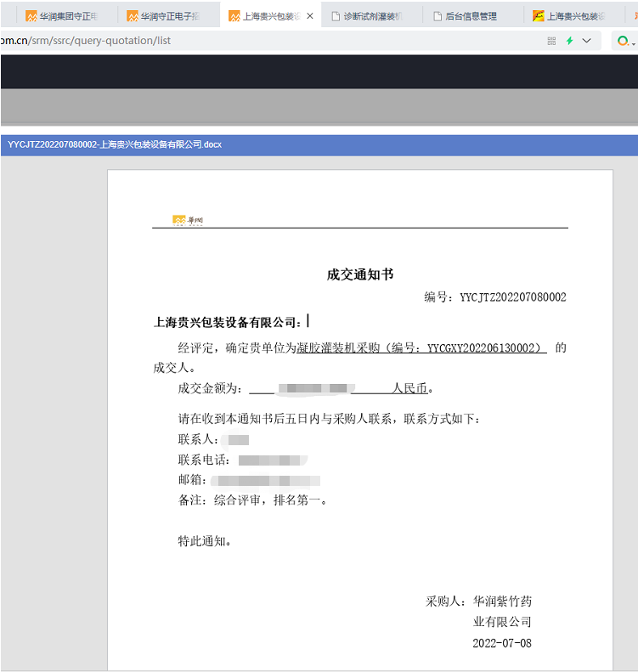Select the 诊断试剂灌装机 tab
Screen dimensions: 638x672
point(372,16)
